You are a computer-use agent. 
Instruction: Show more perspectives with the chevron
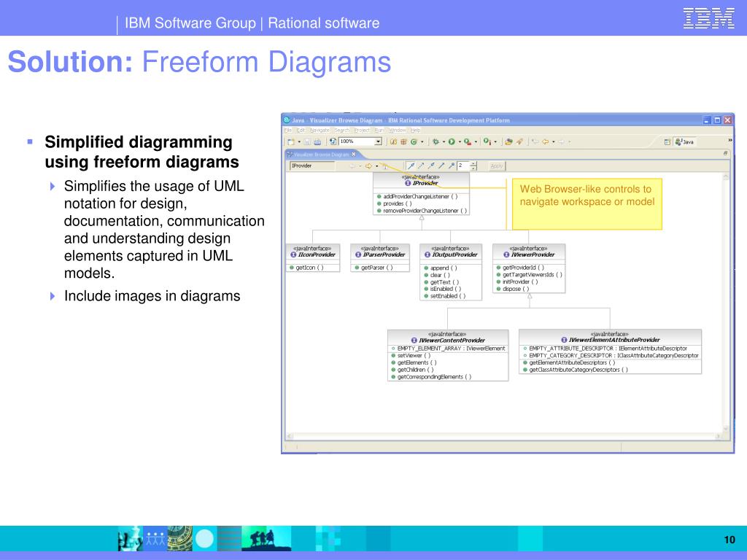tap(729, 140)
